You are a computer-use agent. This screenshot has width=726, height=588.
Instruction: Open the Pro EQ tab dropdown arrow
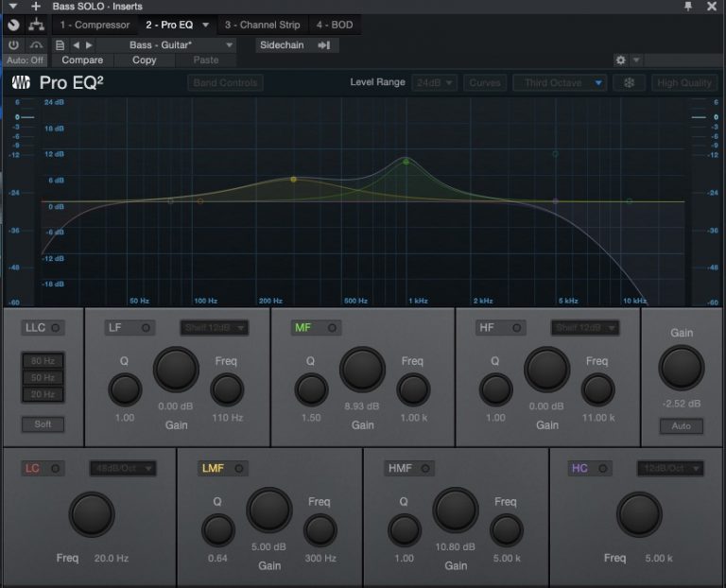[205, 25]
